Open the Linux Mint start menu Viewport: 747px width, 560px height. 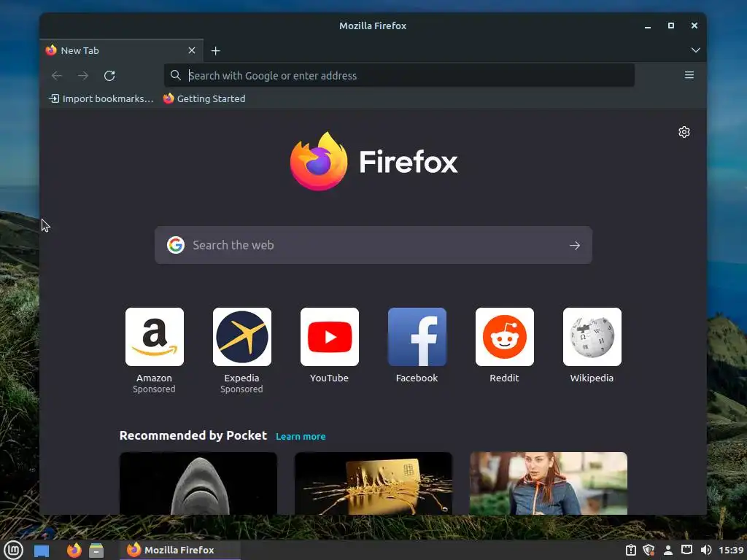tap(13, 550)
